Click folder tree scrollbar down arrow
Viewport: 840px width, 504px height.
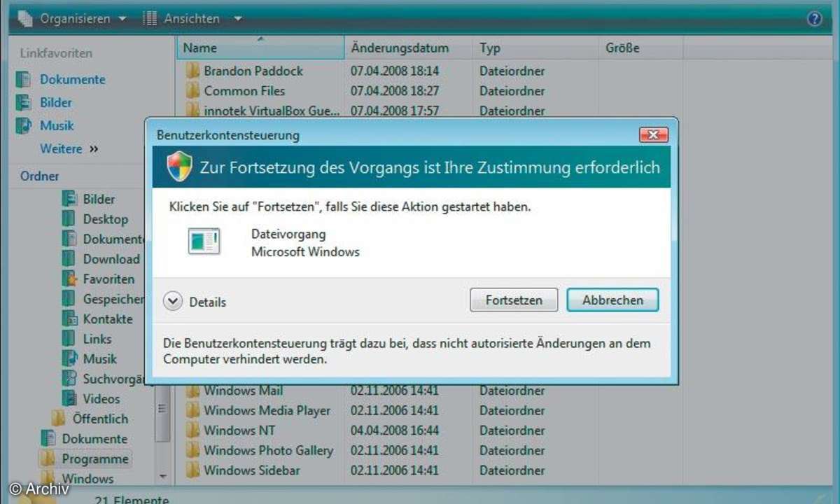(x=162, y=476)
